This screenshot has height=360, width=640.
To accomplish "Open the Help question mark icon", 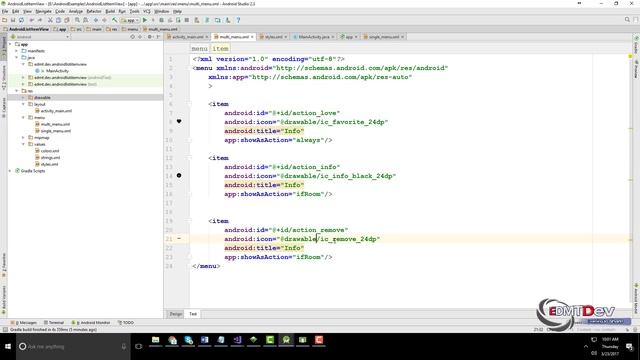I will (x=238, y=20).
